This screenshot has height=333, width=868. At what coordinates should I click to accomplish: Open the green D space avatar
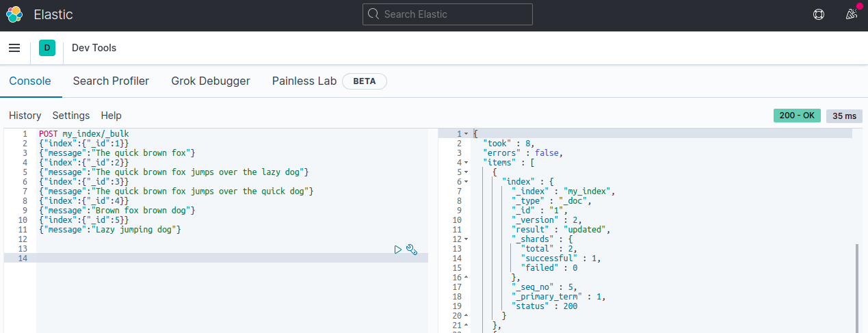pyautogui.click(x=47, y=48)
